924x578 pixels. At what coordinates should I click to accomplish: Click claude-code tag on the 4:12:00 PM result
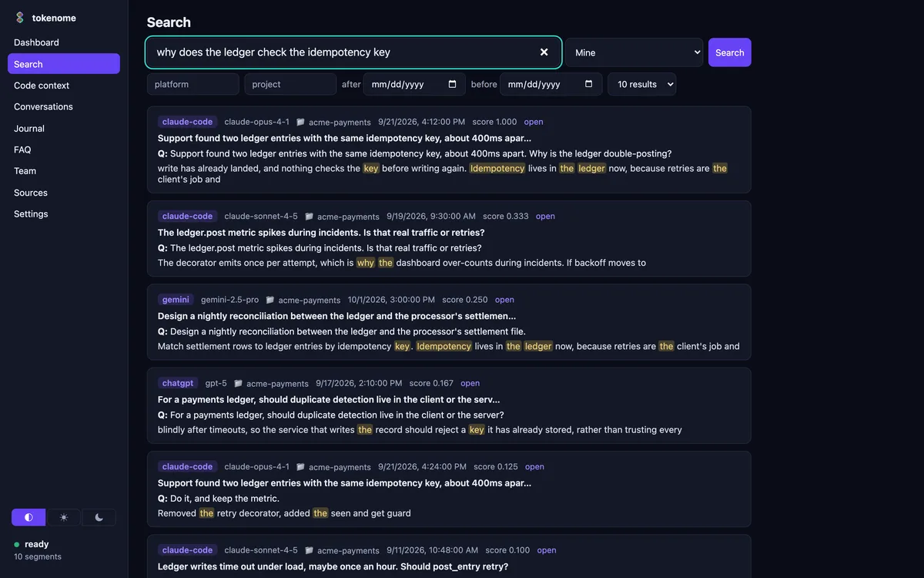pyautogui.click(x=187, y=122)
